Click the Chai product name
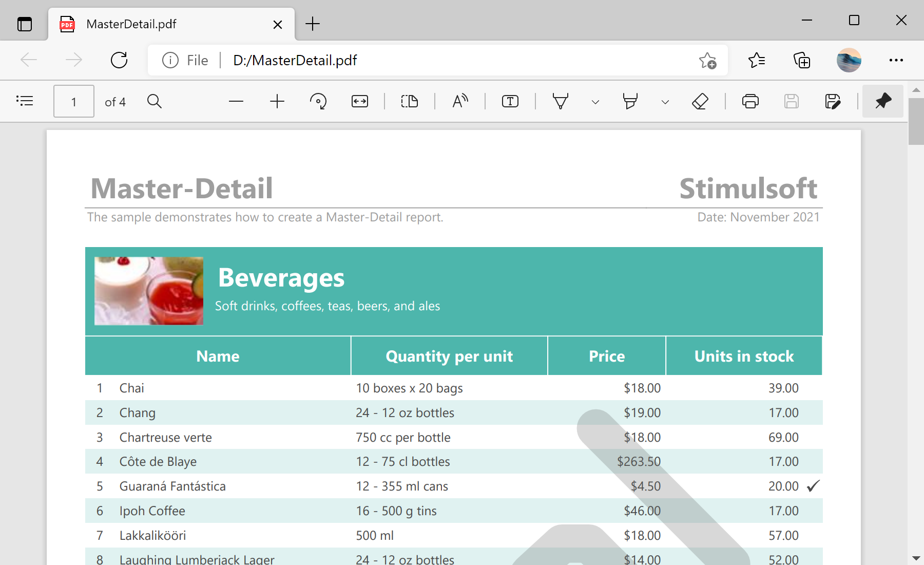This screenshot has width=924, height=565. pos(131,388)
